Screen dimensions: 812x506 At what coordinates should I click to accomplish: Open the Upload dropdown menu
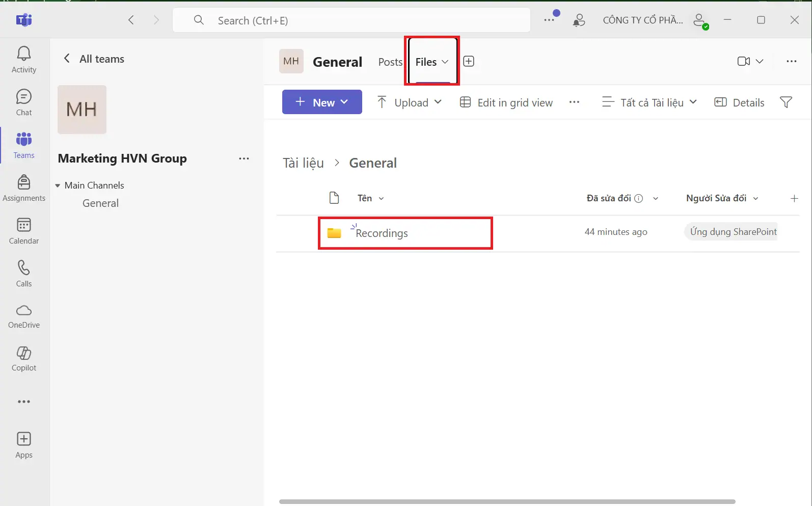(x=409, y=102)
